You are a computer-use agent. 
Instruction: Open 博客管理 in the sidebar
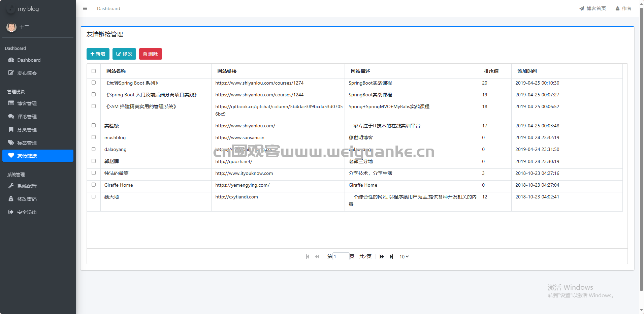(38, 103)
